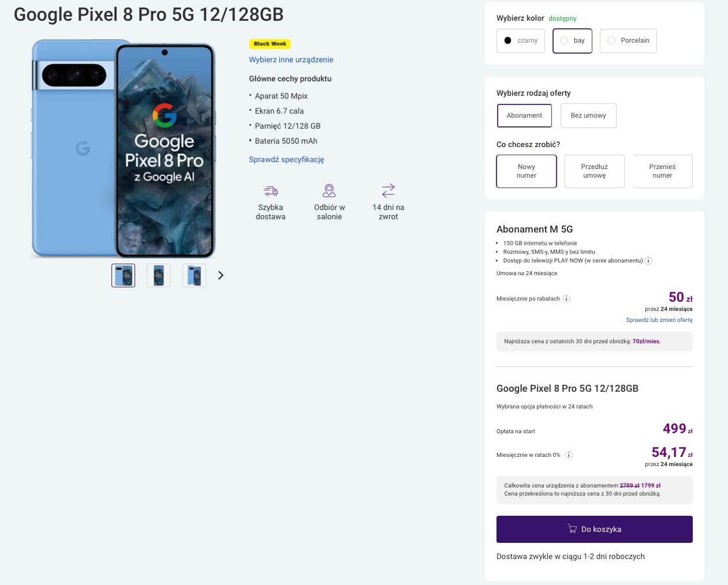This screenshot has height=585, width=728.
Task: Click the page title Google Pixel 8 Pro 5G
Action: tap(148, 14)
